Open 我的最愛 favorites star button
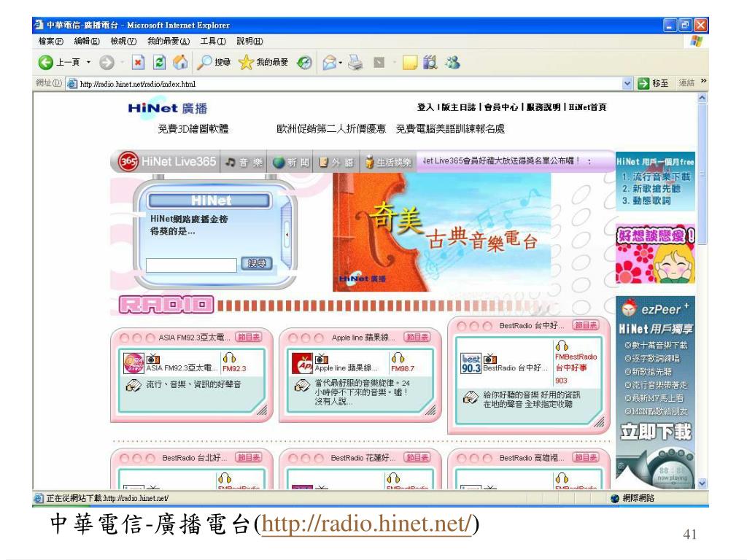The height and width of the screenshot is (560, 747). (263, 63)
